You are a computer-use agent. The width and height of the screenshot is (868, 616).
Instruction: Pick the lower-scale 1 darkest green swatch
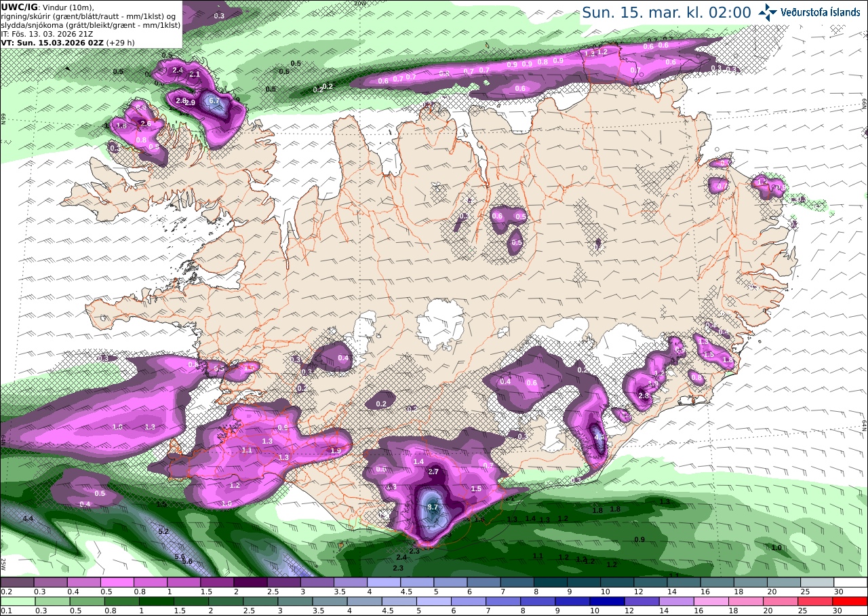click(x=156, y=601)
